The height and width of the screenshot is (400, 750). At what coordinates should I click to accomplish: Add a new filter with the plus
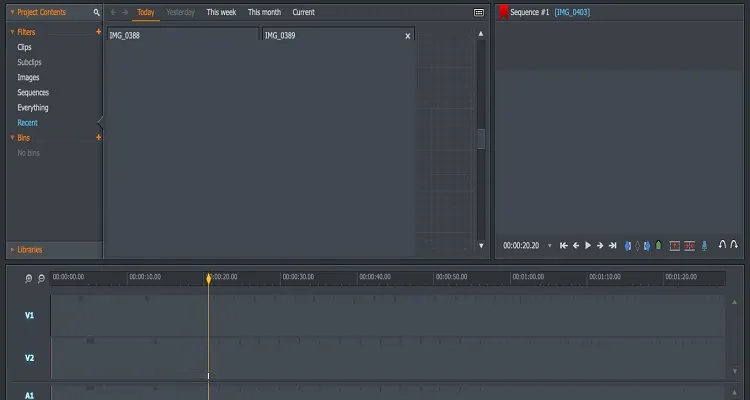(x=99, y=32)
